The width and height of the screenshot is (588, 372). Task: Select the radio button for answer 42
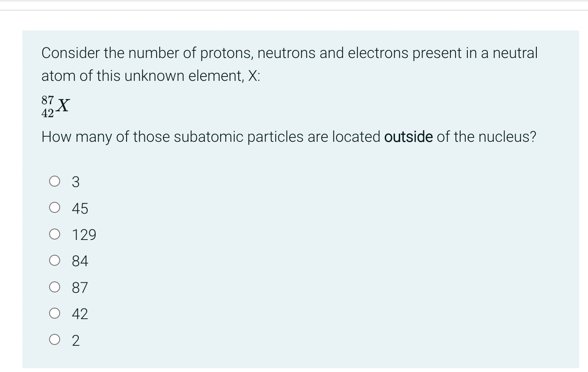[x=54, y=313]
